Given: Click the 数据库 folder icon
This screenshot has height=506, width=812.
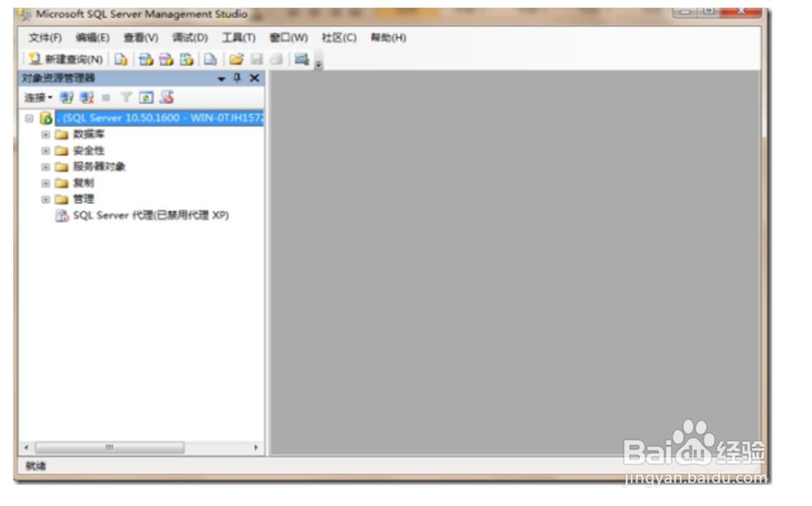Looking at the screenshot, I should [62, 135].
